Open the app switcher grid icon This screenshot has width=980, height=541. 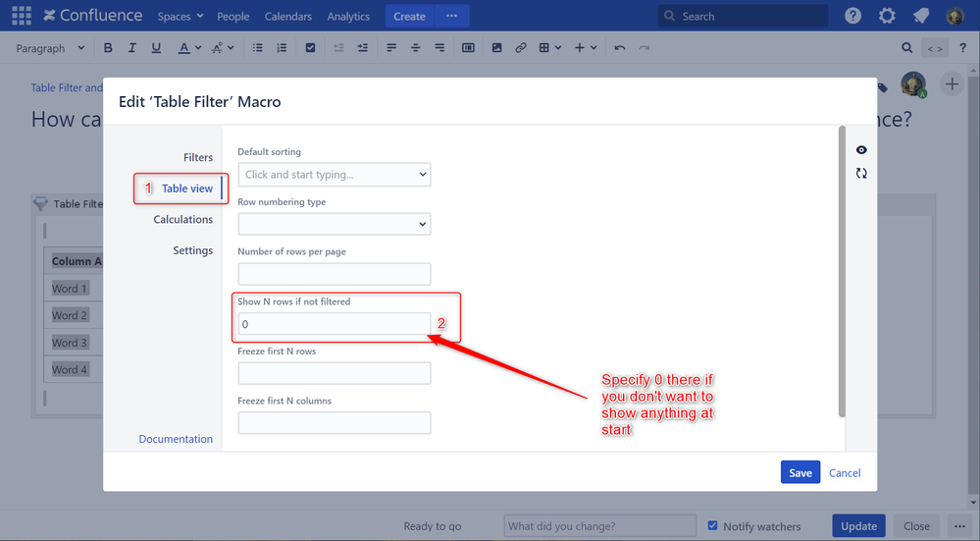(22, 16)
